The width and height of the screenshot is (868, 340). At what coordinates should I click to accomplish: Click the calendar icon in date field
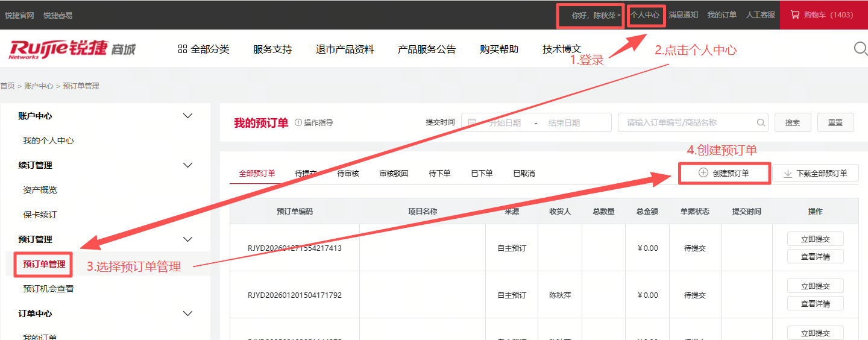point(472,122)
